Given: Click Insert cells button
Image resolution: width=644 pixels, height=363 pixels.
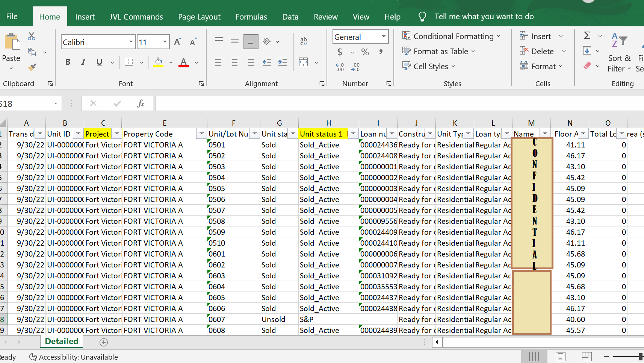Looking at the screenshot, I should (541, 36).
